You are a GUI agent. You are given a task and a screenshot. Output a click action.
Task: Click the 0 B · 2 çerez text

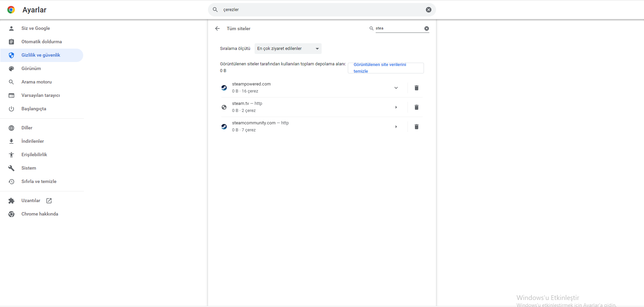244,111
